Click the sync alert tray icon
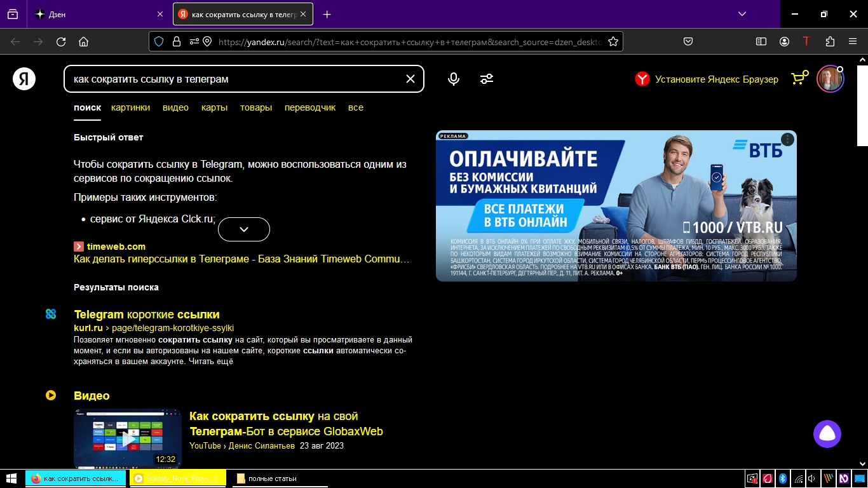This screenshot has height=488, width=868. [752, 478]
